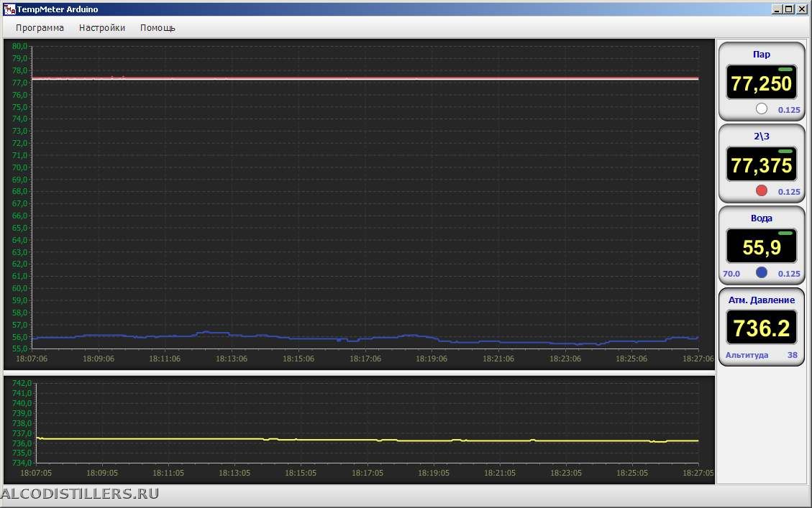
Task: Open the Настройки menu
Action: point(102,28)
